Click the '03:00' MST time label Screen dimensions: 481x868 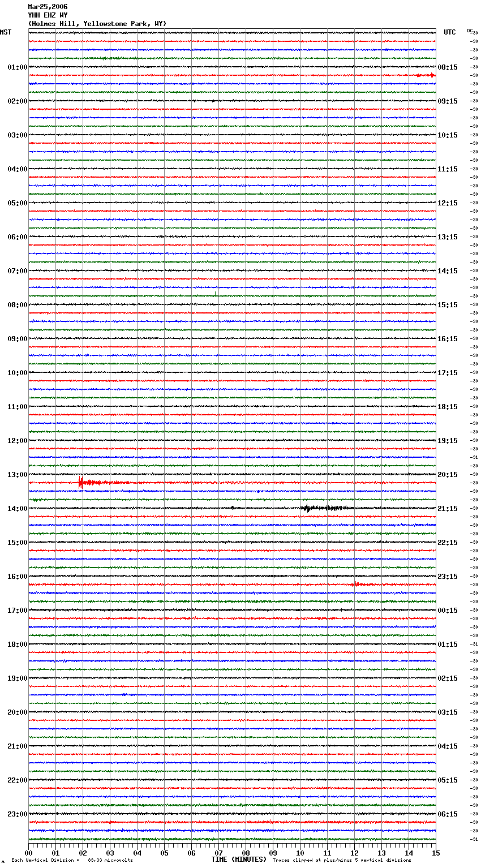[18, 135]
